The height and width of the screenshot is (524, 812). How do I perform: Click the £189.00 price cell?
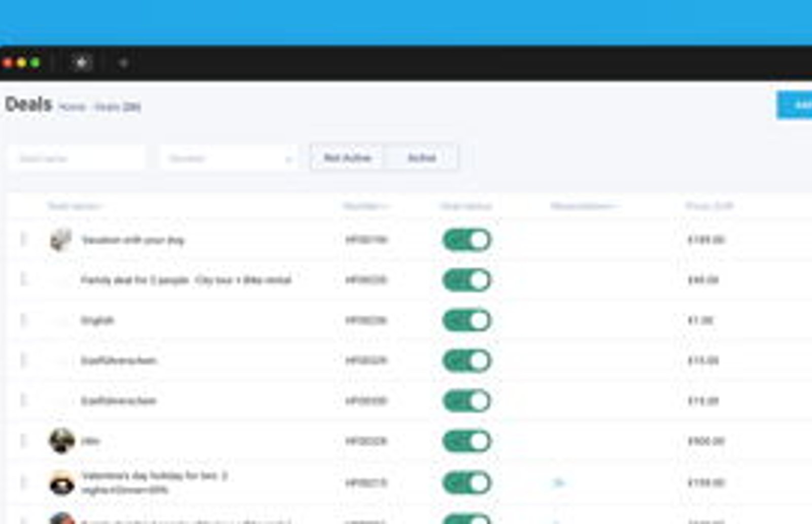coord(706,240)
